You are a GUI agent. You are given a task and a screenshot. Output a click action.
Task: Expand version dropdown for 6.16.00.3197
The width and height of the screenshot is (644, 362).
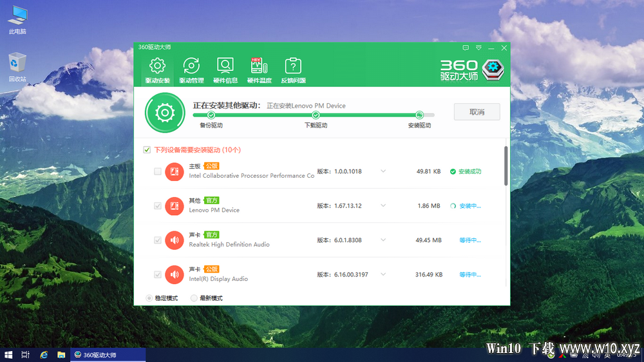click(383, 274)
